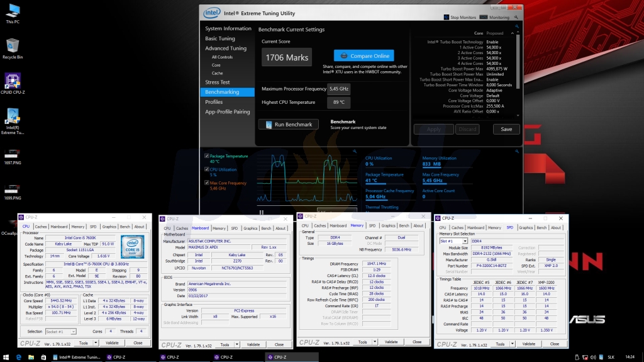Click Tools button in CPU-Z SPD window
The image size is (644, 362).
point(500,344)
